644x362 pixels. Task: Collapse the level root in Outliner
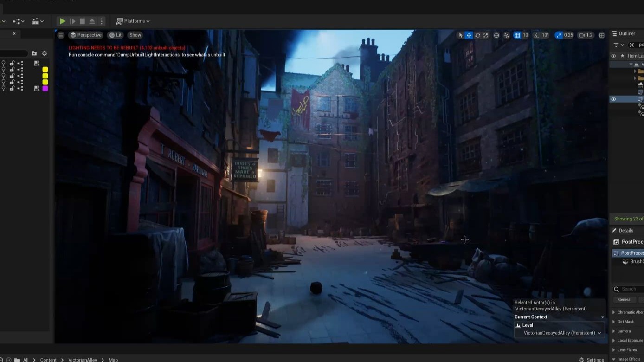coord(631,64)
